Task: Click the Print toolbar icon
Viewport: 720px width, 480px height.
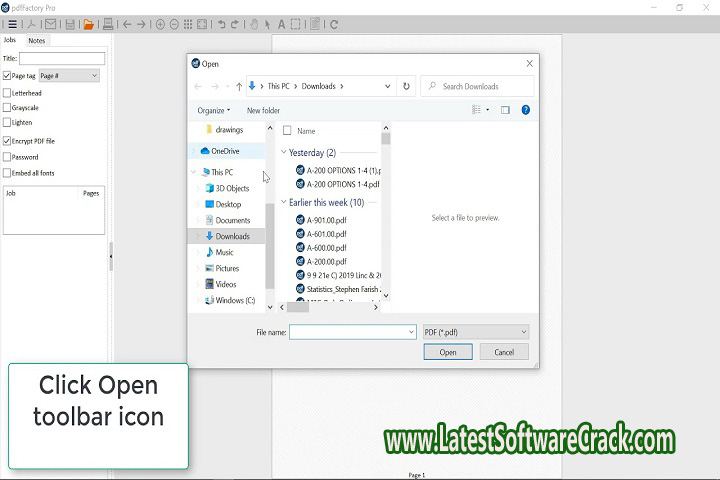Action: point(108,23)
